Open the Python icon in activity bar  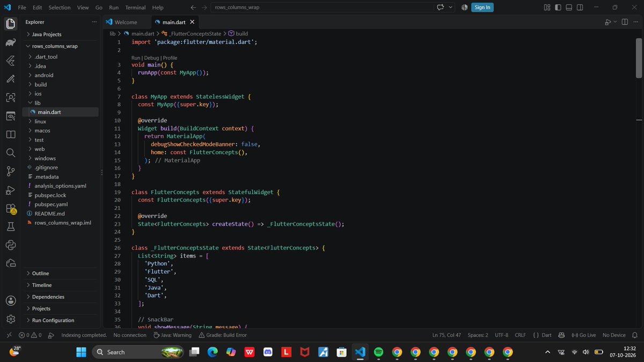coord(10,245)
